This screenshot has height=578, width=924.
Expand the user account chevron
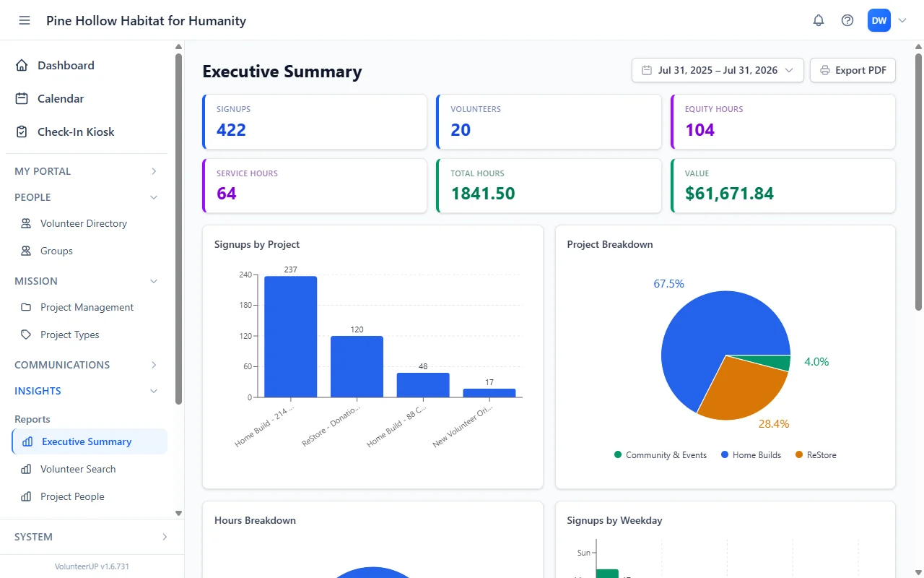[902, 20]
